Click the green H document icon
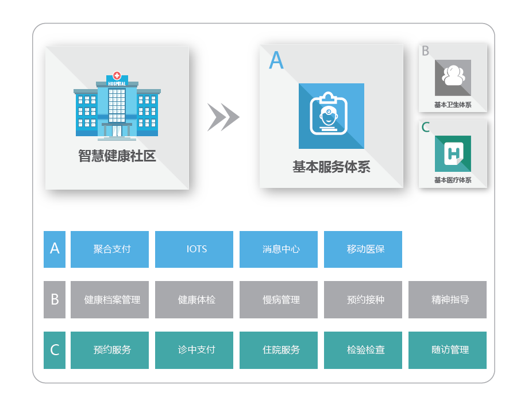 (x=453, y=153)
